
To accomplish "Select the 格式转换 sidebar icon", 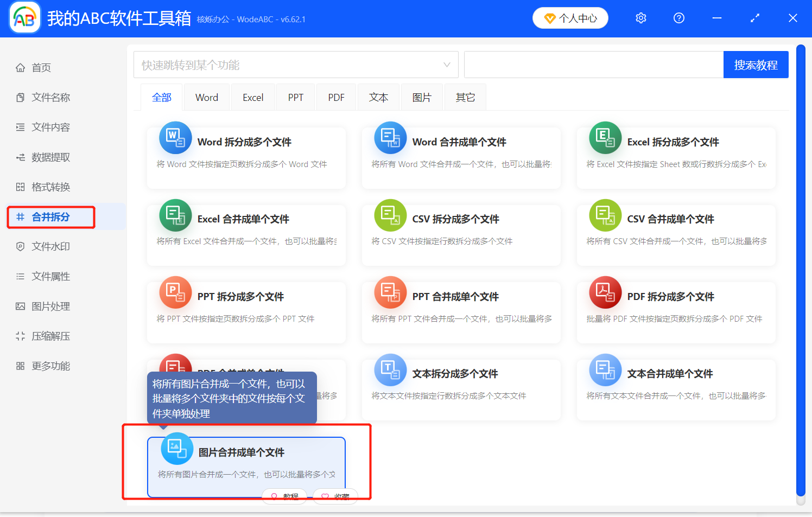I will tap(20, 187).
